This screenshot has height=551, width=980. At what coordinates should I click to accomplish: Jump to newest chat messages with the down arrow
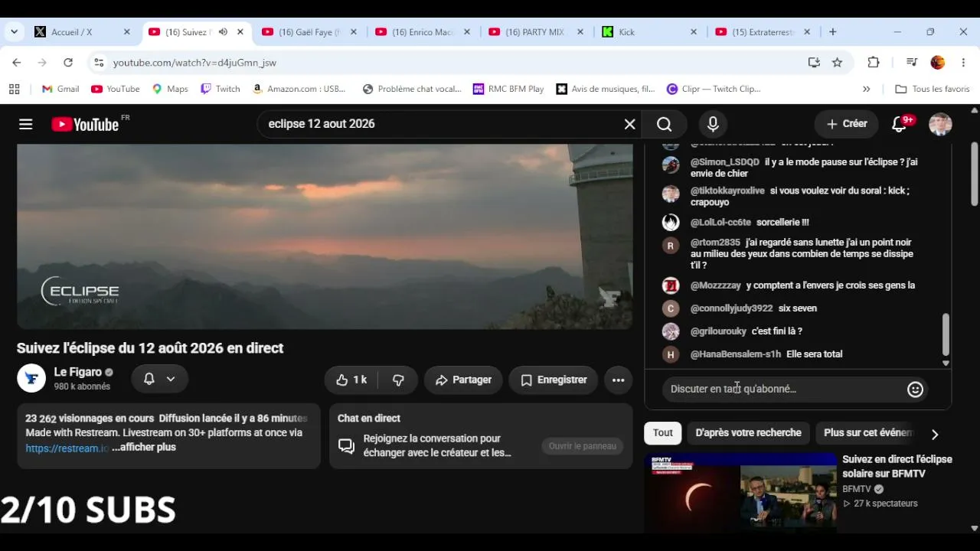946,364
